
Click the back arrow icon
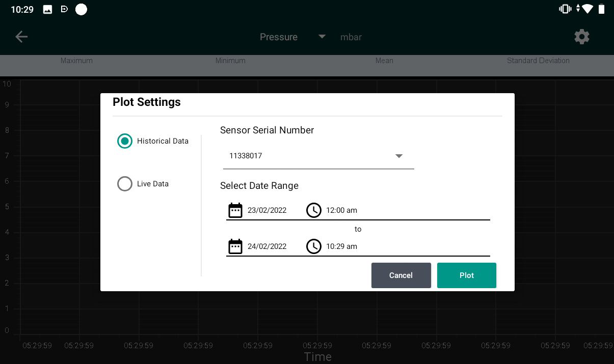click(21, 37)
